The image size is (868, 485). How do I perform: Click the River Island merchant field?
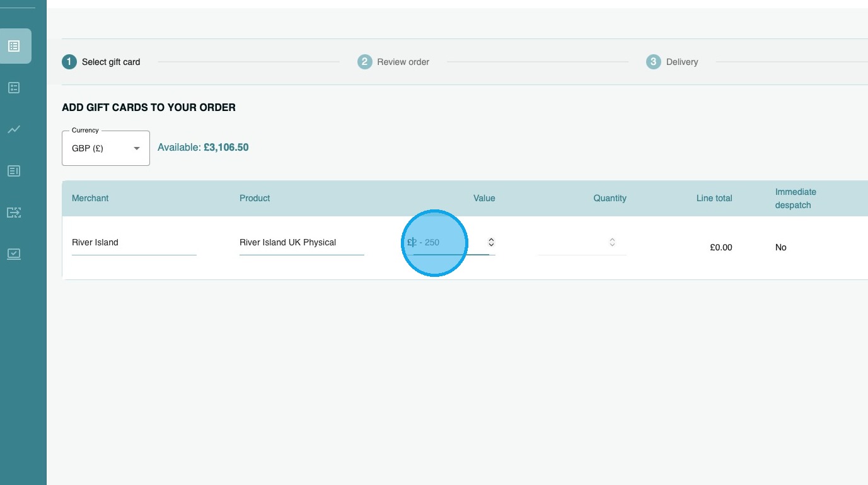tap(134, 243)
